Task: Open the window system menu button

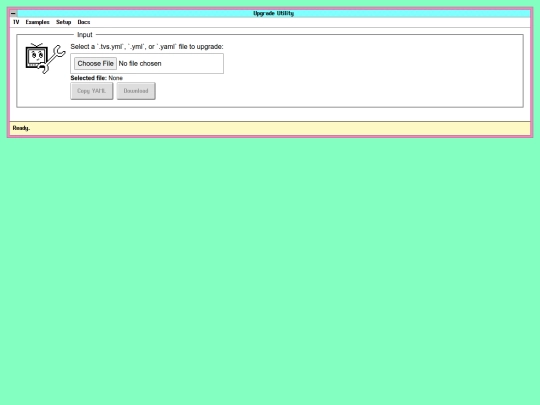Action: [13, 13]
